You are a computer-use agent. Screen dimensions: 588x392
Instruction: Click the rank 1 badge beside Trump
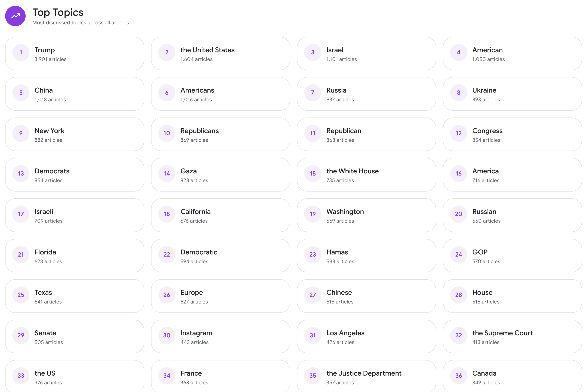(21, 52)
